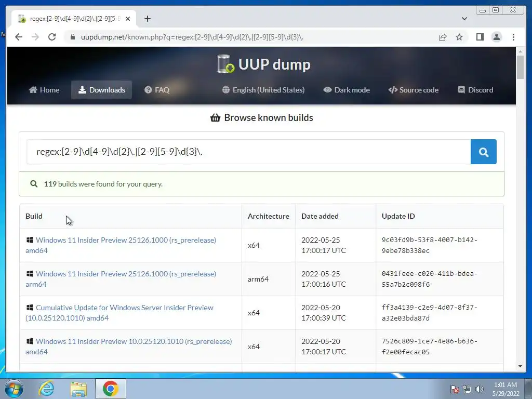
Task: Open the Action Center flag icon
Action: tap(455, 389)
